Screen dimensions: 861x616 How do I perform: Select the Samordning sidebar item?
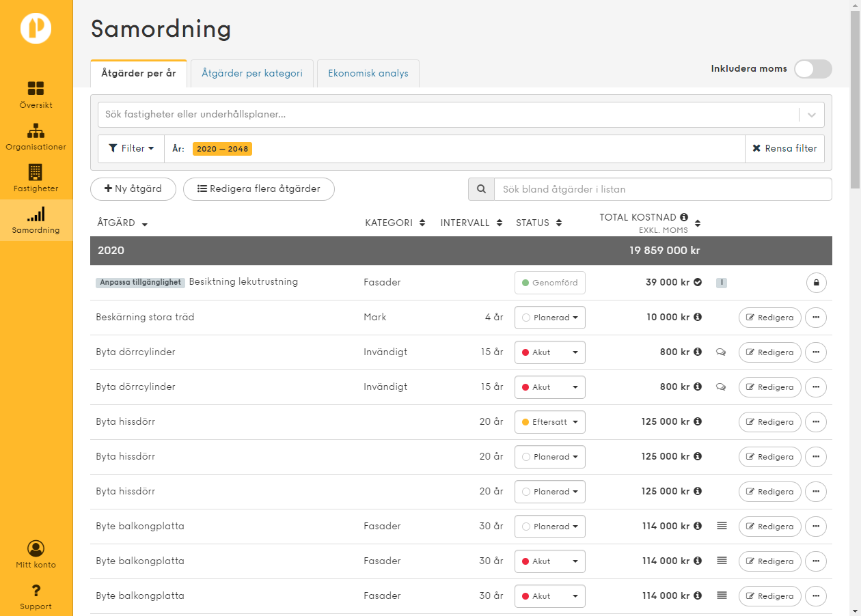point(36,220)
